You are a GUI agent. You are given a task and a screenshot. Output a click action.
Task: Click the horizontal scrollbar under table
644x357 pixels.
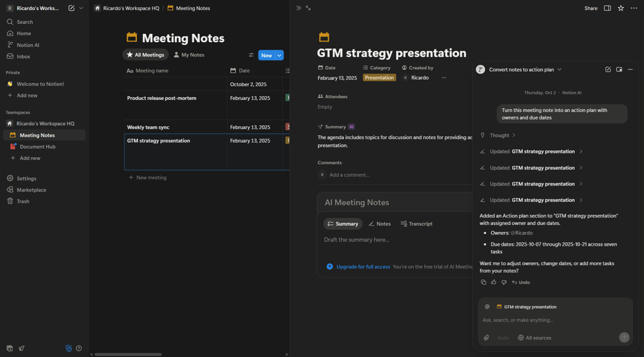[x=128, y=354]
